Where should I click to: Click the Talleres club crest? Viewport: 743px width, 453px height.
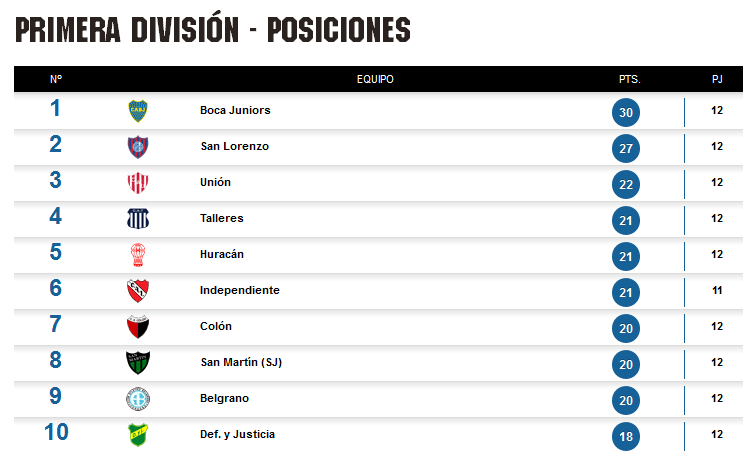pos(138,218)
